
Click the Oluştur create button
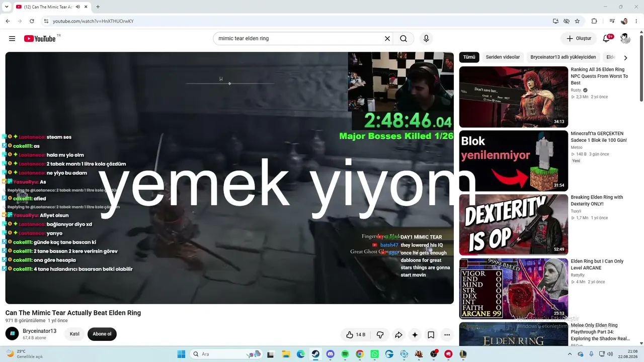[x=579, y=39]
